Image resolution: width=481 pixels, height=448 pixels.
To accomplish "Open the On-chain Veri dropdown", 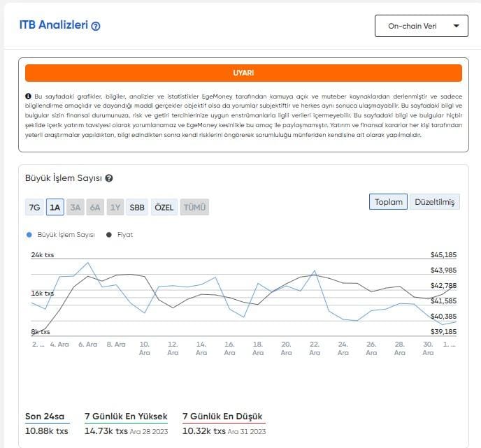I will tap(421, 26).
